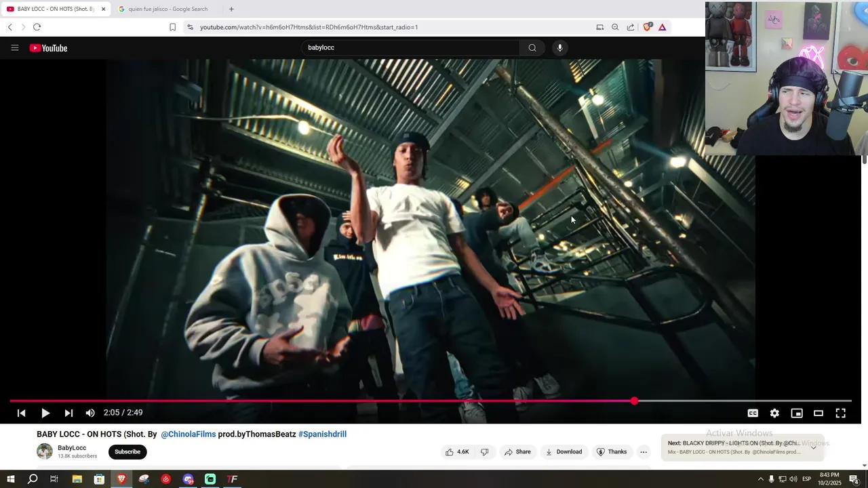Open File Explorer from taskbar
The image size is (868, 488).
pyautogui.click(x=77, y=479)
